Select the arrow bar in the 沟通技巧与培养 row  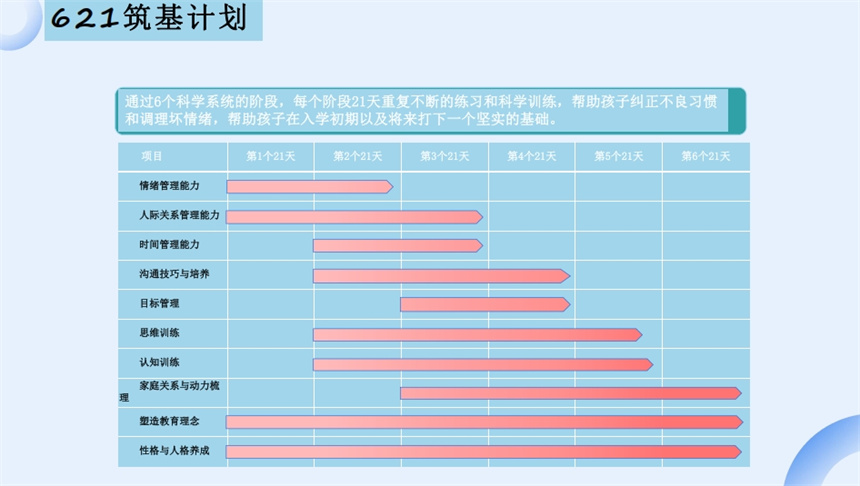point(442,276)
